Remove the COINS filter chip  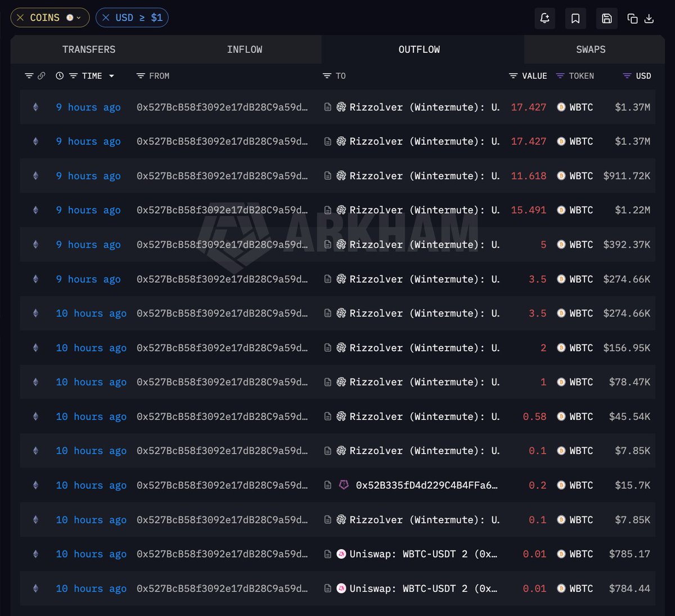click(x=20, y=18)
